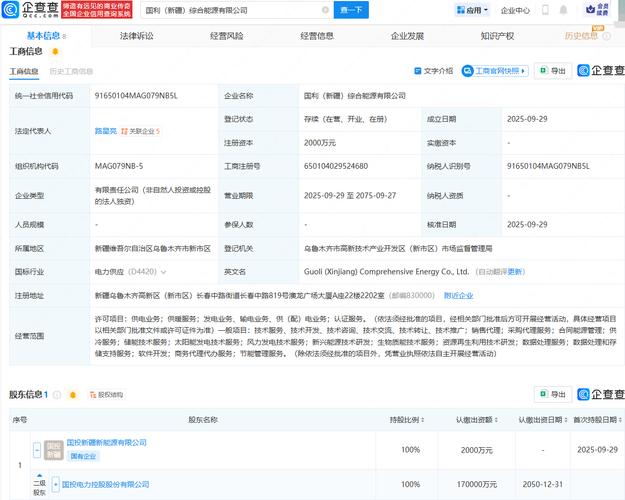The image size is (625, 500).
Task: Go to 企业中心
Action: point(515,10)
